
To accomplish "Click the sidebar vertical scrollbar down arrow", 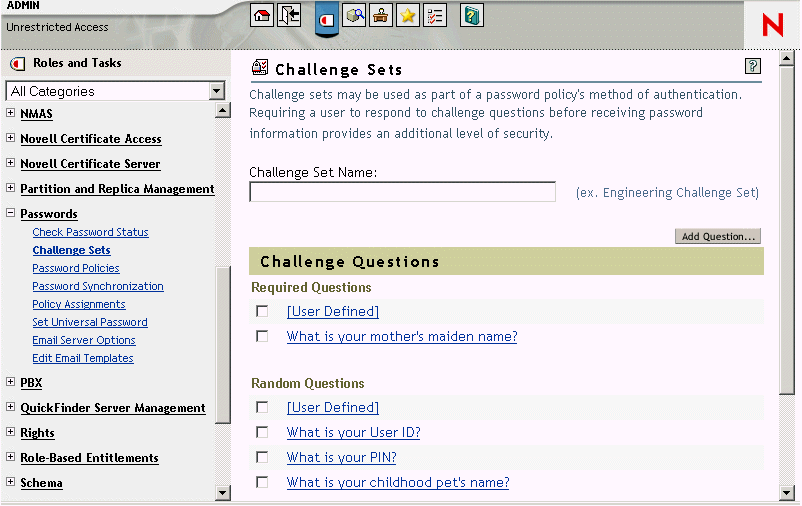I will pyautogui.click(x=223, y=492).
